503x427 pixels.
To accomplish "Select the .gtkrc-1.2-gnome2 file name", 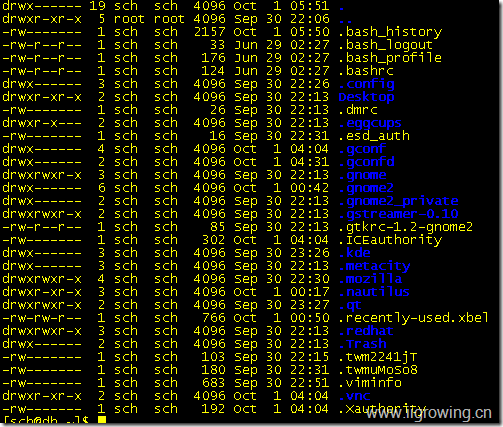I will point(406,227).
